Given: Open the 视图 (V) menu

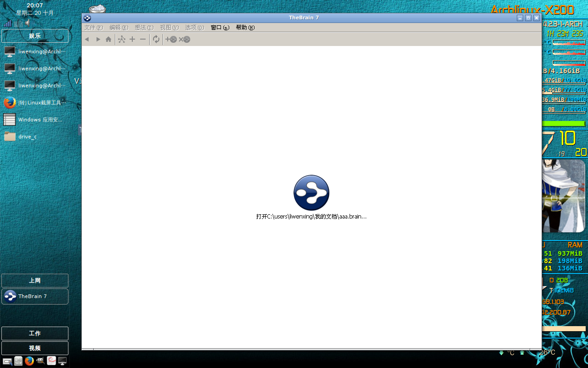Looking at the screenshot, I should (170, 28).
